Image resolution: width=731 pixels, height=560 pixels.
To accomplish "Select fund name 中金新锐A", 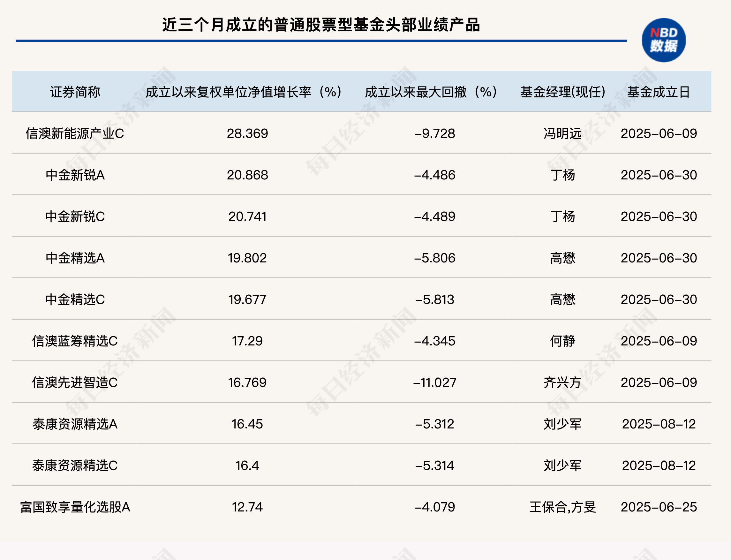I will click(75, 175).
